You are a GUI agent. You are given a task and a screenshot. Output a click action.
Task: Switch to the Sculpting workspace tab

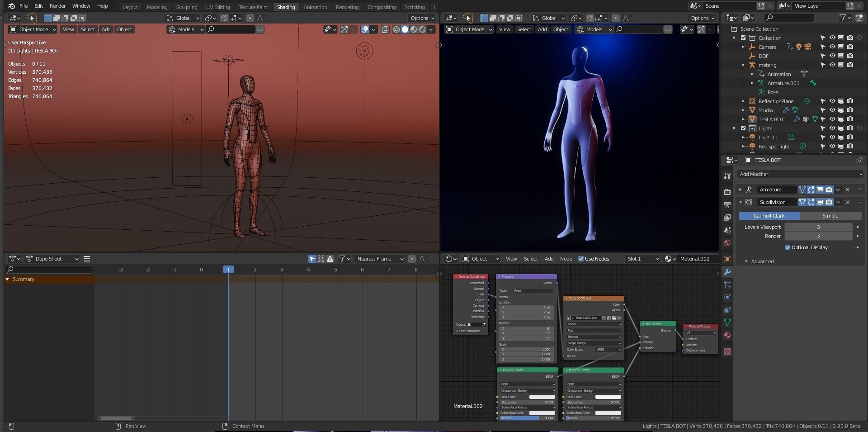[x=187, y=7]
